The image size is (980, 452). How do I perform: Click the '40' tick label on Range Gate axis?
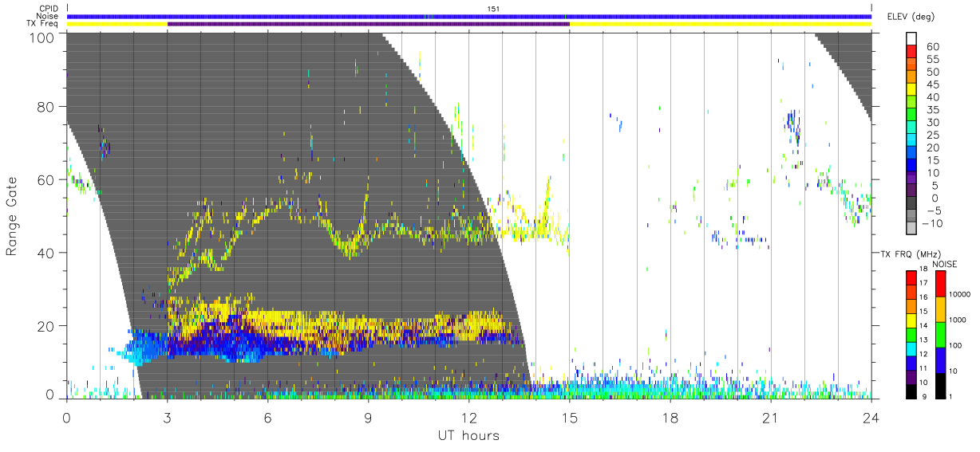pos(46,253)
